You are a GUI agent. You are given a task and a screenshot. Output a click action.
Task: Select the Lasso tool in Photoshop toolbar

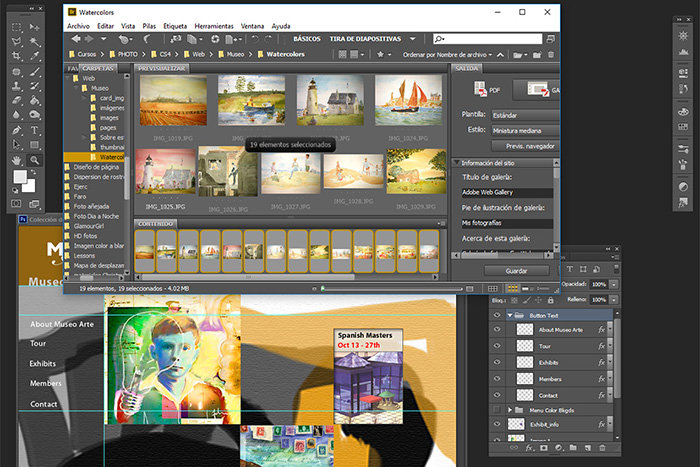pyautogui.click(x=17, y=42)
